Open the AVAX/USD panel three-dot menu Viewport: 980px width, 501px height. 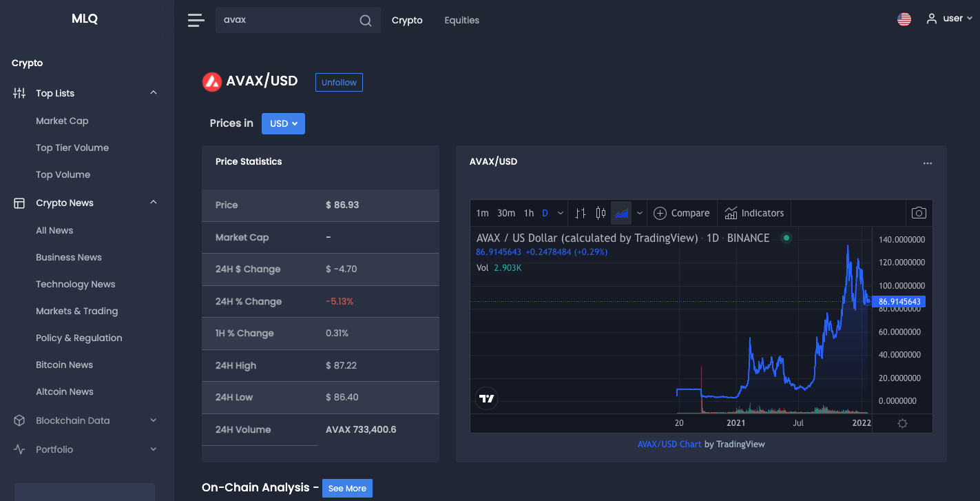coord(928,163)
